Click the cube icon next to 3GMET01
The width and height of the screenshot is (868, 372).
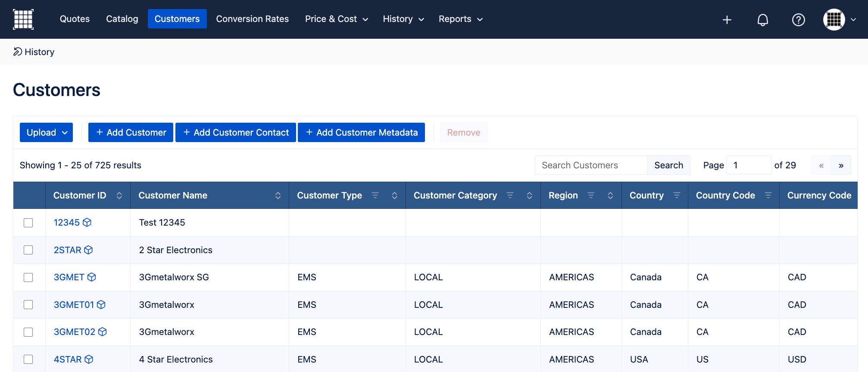click(x=101, y=305)
